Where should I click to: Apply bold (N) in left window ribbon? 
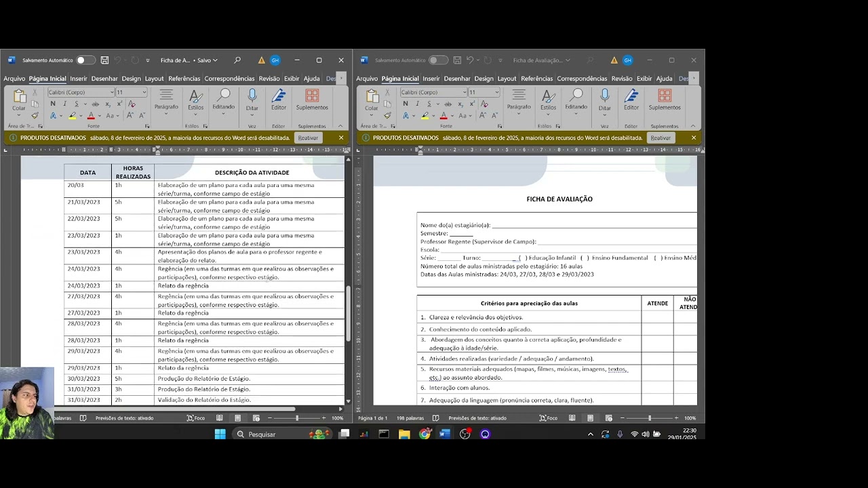(53, 104)
